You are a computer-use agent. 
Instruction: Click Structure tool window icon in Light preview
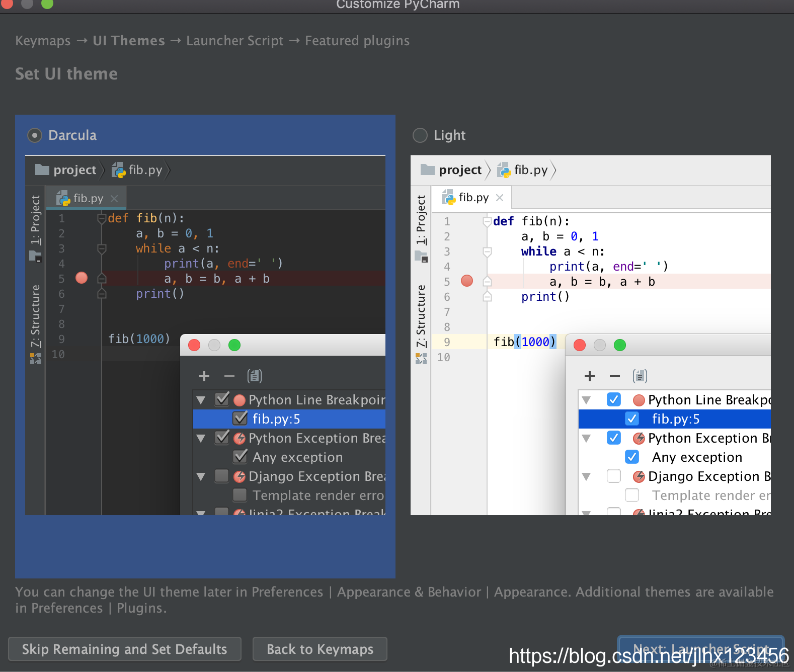(421, 359)
